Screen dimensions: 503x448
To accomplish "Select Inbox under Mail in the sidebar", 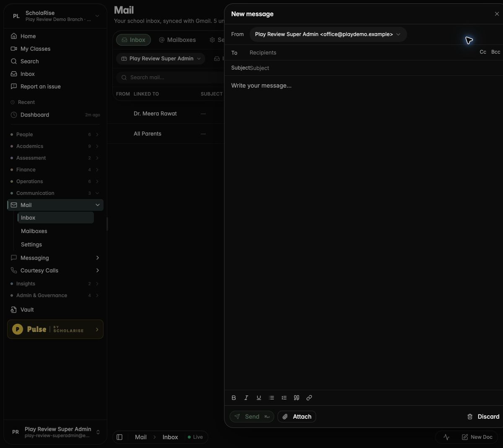I will [x=56, y=218].
